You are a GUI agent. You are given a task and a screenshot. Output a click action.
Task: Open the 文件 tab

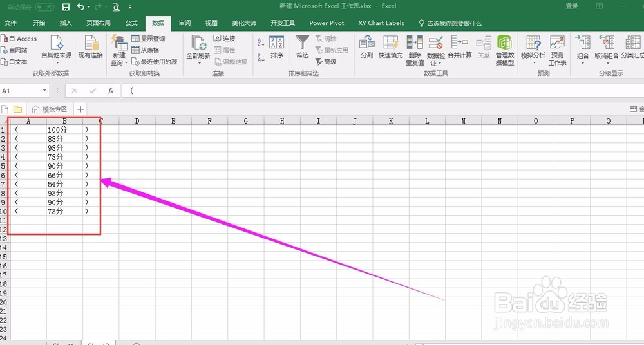(11, 23)
